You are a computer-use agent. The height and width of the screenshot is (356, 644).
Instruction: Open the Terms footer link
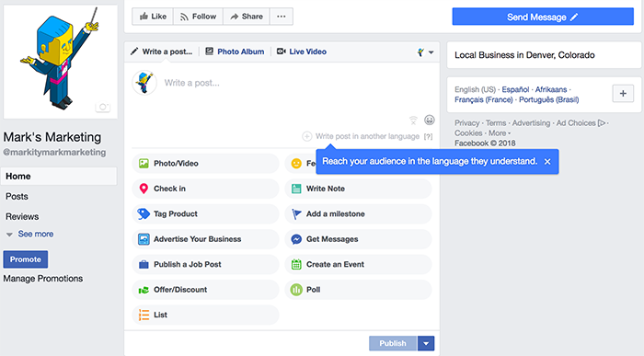[x=496, y=123]
